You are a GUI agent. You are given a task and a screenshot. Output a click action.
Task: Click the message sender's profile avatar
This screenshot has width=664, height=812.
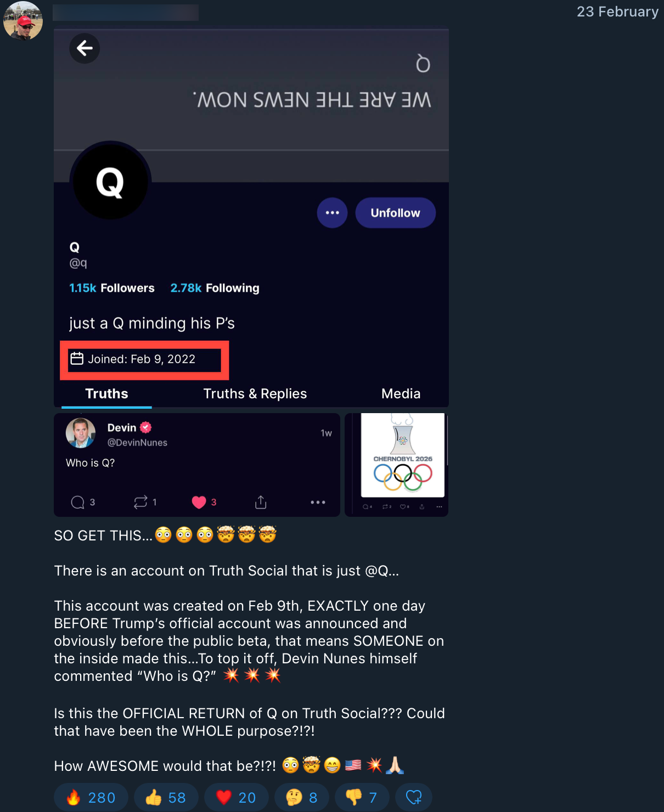[x=23, y=21]
